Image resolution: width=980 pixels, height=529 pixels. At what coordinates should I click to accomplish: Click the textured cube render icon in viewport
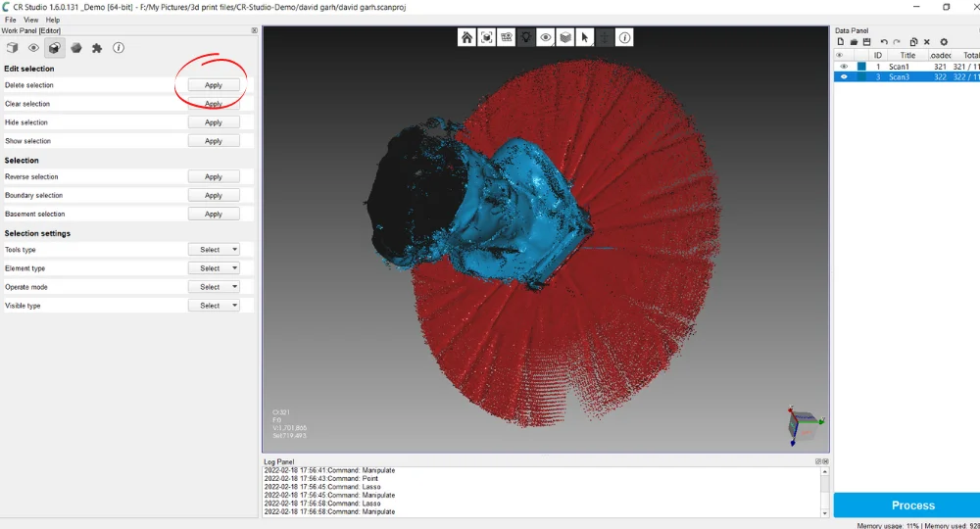565,37
